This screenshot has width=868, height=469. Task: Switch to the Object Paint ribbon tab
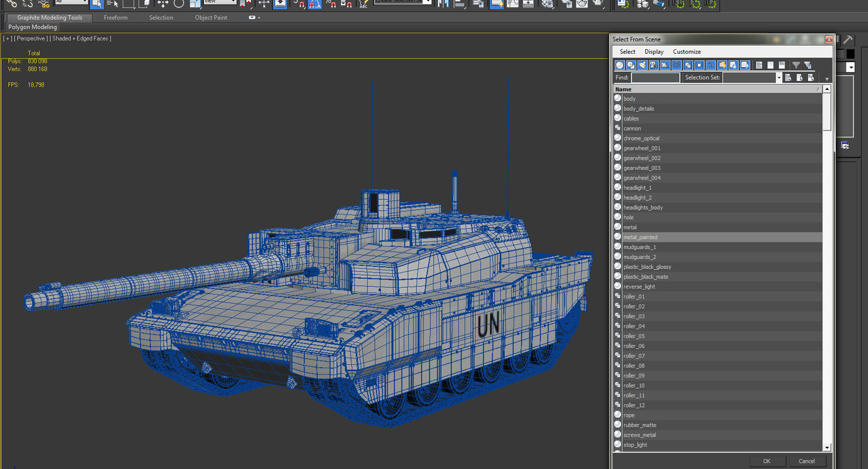pos(211,18)
